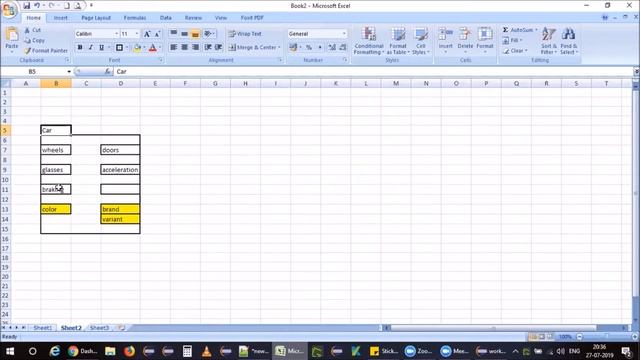The width and height of the screenshot is (640, 360).
Task: Switch to Insert ribbon tab
Action: tap(60, 18)
